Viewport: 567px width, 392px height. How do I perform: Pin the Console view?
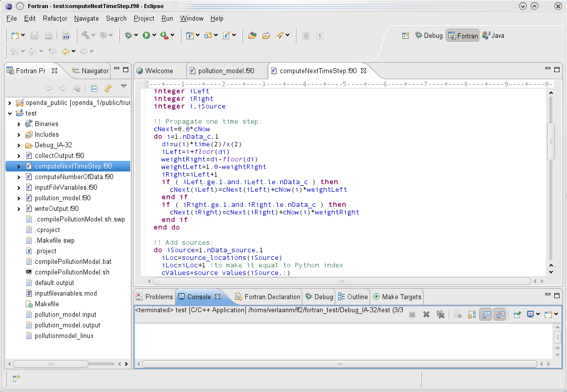tap(518, 314)
